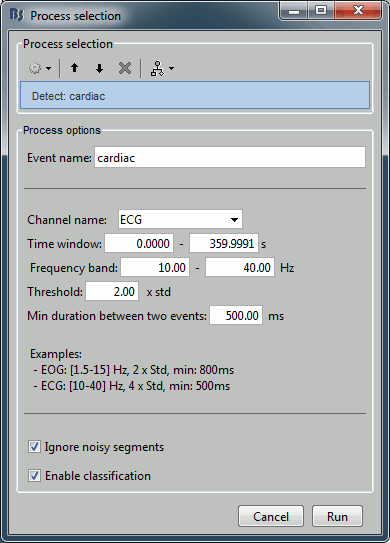Click the 'Channel name:' label
390x543 pixels.
tap(67, 220)
